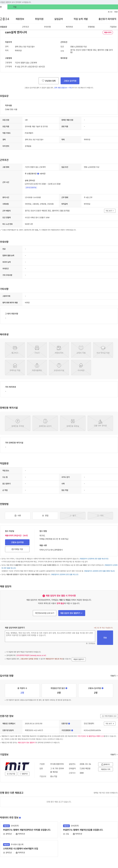118x868 pixels.
Task: Click the 장애인용 승강기 icon
Action: 45,423
